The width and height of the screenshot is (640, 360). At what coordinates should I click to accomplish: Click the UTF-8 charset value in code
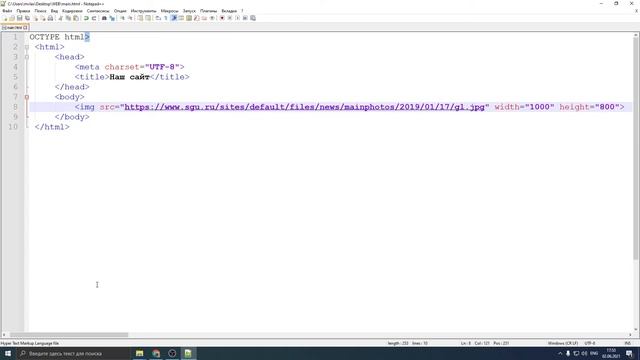pos(162,67)
